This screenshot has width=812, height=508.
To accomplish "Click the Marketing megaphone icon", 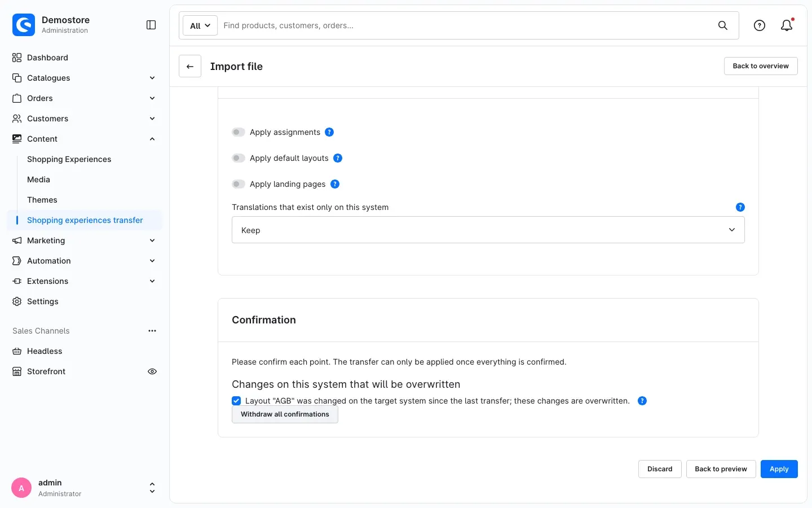I will tap(17, 240).
